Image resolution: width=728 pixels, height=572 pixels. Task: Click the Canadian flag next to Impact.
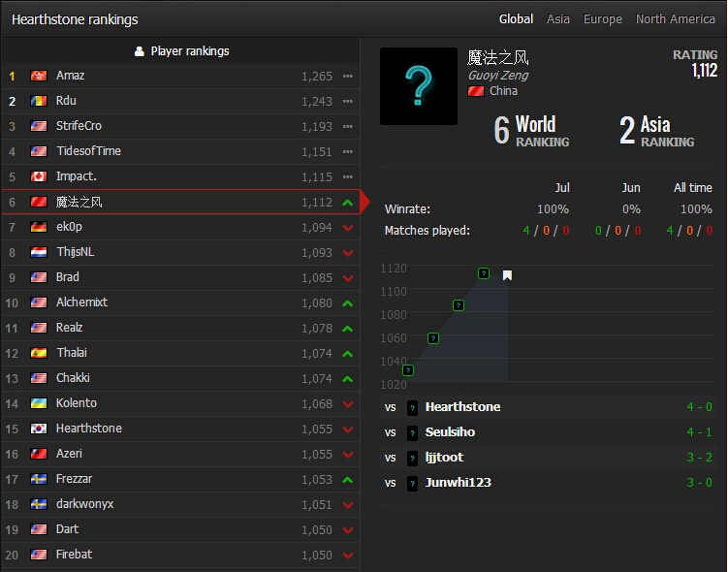(39, 176)
